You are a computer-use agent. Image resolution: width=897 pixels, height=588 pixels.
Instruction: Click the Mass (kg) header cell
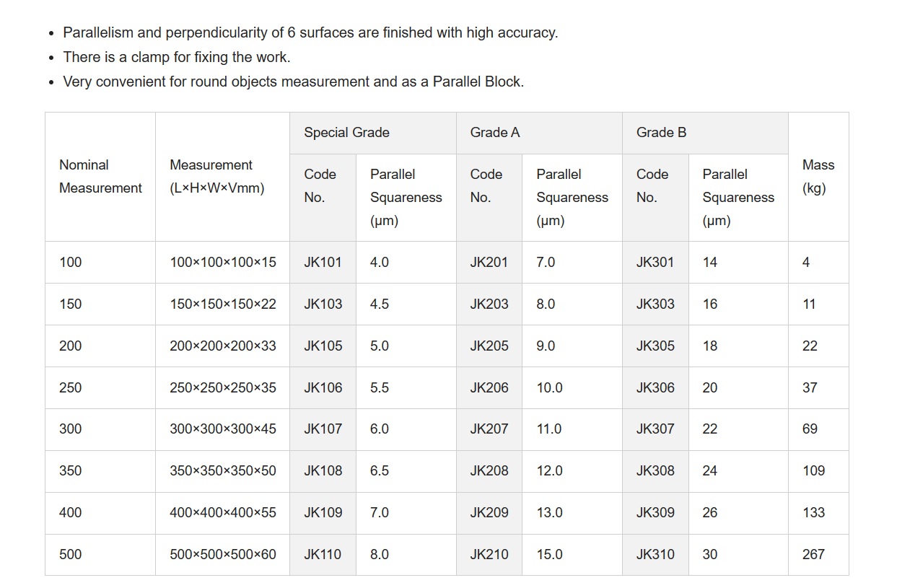818,177
